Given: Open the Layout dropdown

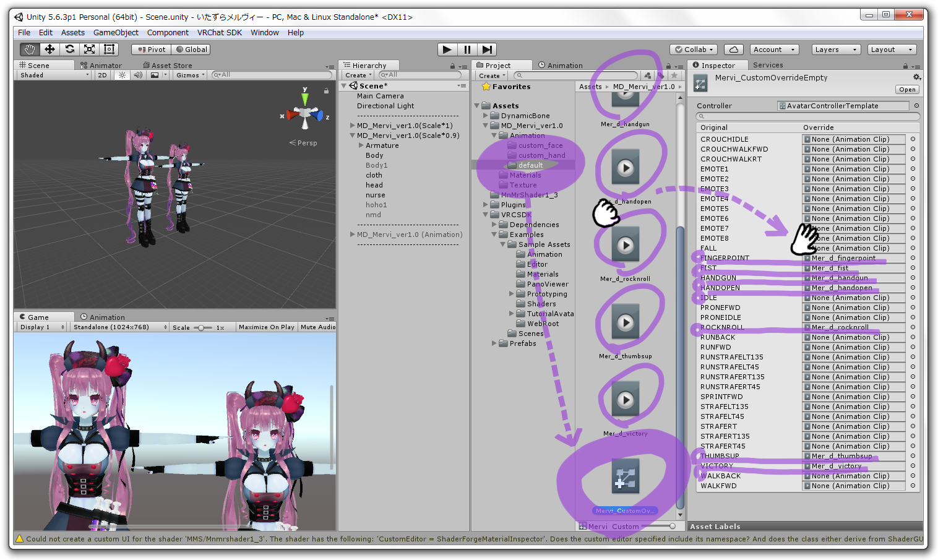Looking at the screenshot, I should [891, 50].
